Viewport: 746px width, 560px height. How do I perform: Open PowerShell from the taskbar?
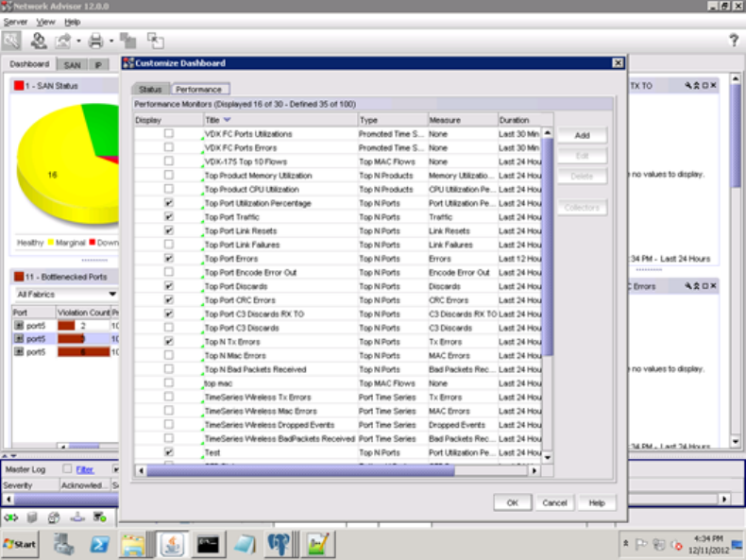(100, 544)
